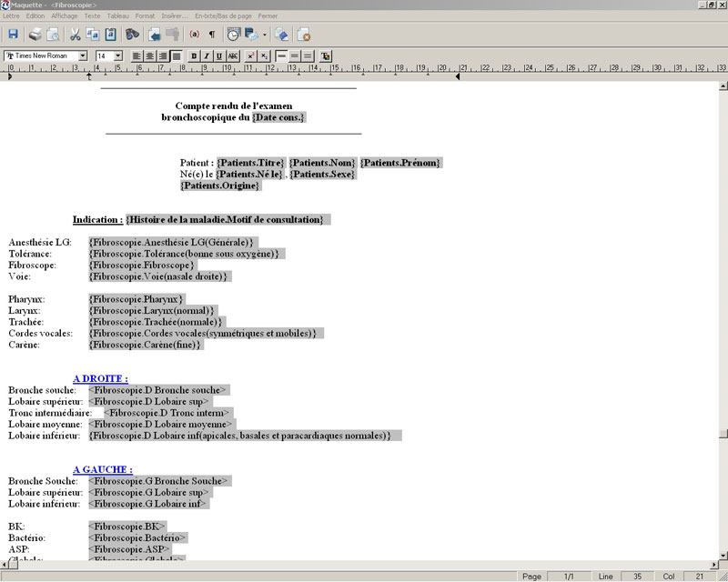Click the A DROITE : heading link
The height and width of the screenshot is (582, 728).
100,378
